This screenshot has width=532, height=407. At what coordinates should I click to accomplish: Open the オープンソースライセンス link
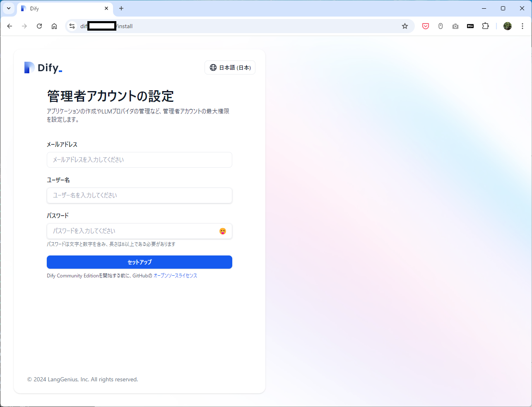point(175,276)
